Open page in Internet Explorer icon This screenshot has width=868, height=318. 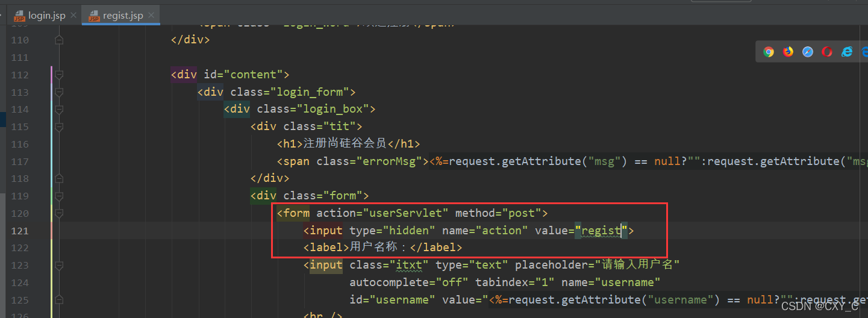click(x=847, y=52)
